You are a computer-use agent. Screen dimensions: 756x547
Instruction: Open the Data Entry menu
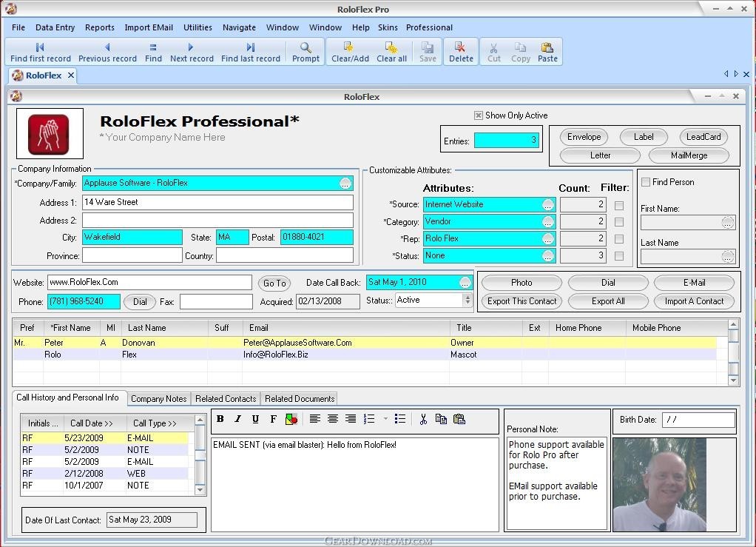tap(55, 27)
